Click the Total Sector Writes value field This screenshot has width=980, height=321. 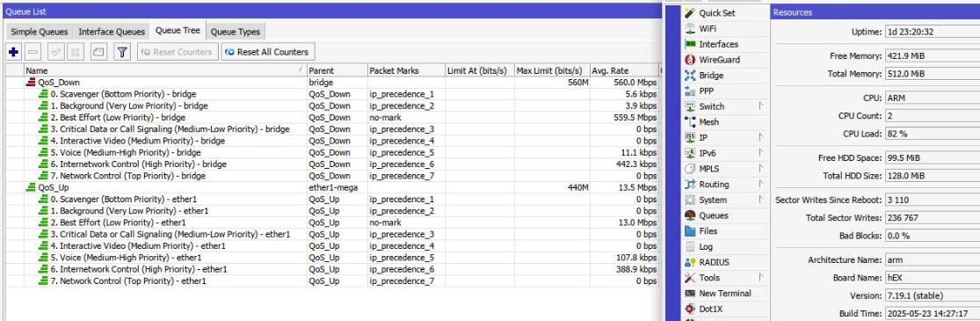(x=932, y=218)
